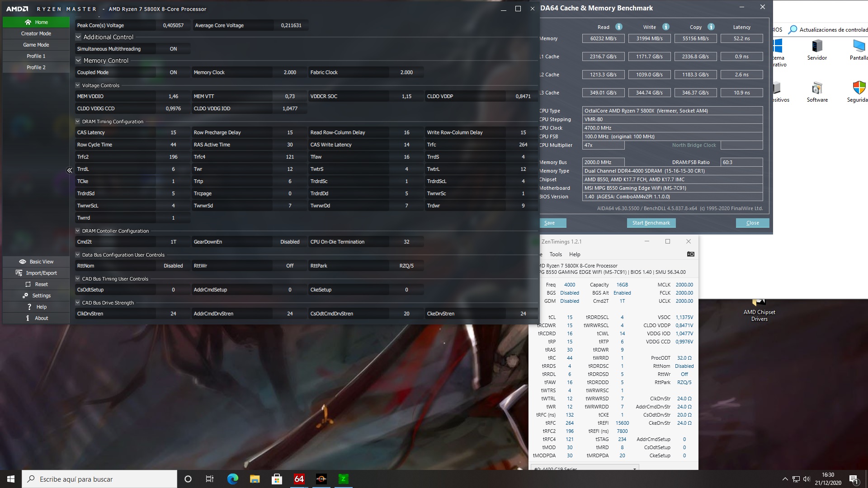This screenshot has height=488, width=868.
Task: Select Profile 2 in Ryzen Master
Action: [x=36, y=67]
